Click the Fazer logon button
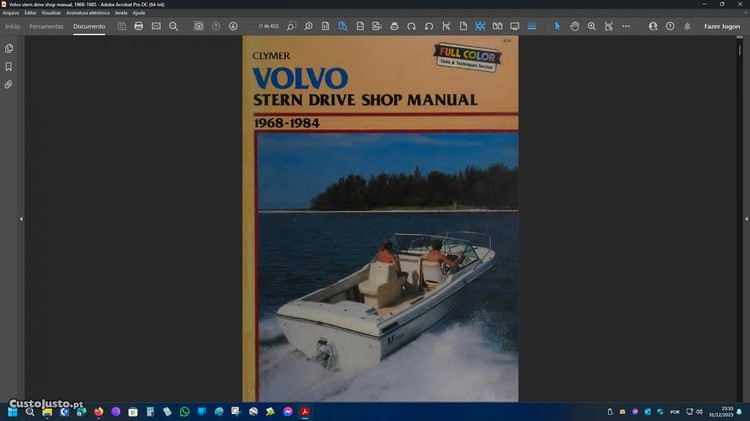Viewport: 750px width, 421px height. pyautogui.click(x=721, y=26)
